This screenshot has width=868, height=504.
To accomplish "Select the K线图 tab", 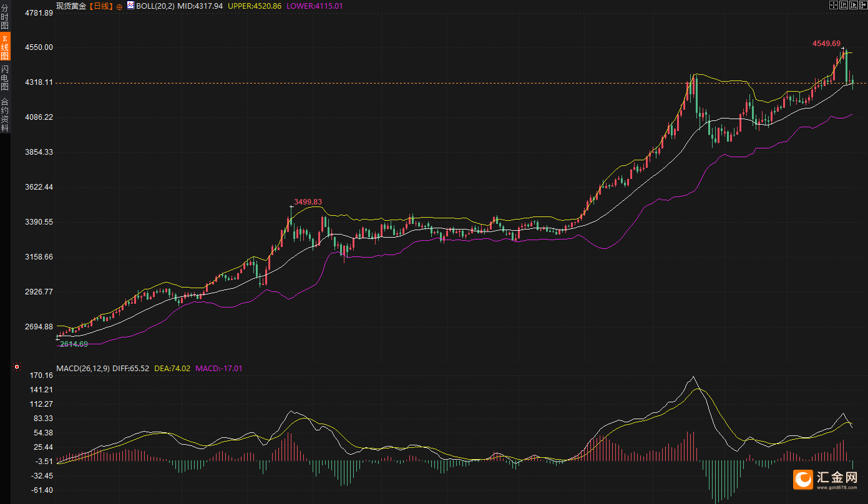I will click(x=5, y=47).
